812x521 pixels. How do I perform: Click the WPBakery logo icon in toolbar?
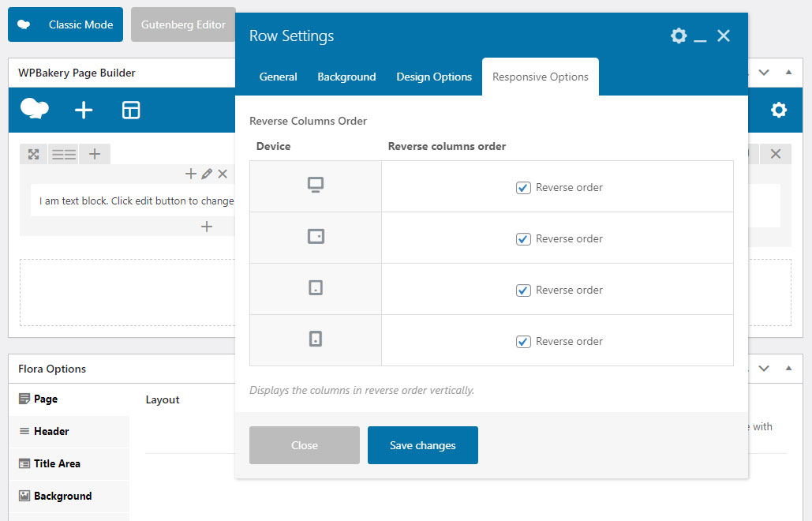[x=35, y=110]
